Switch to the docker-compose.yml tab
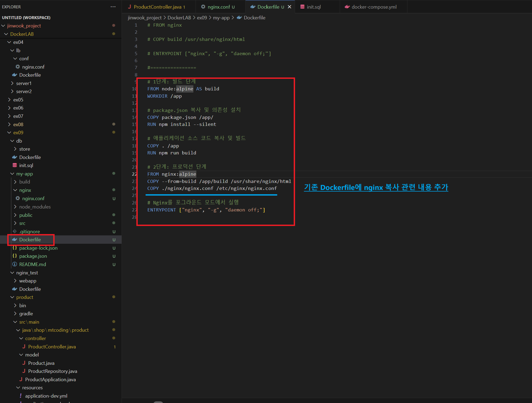 tap(374, 7)
